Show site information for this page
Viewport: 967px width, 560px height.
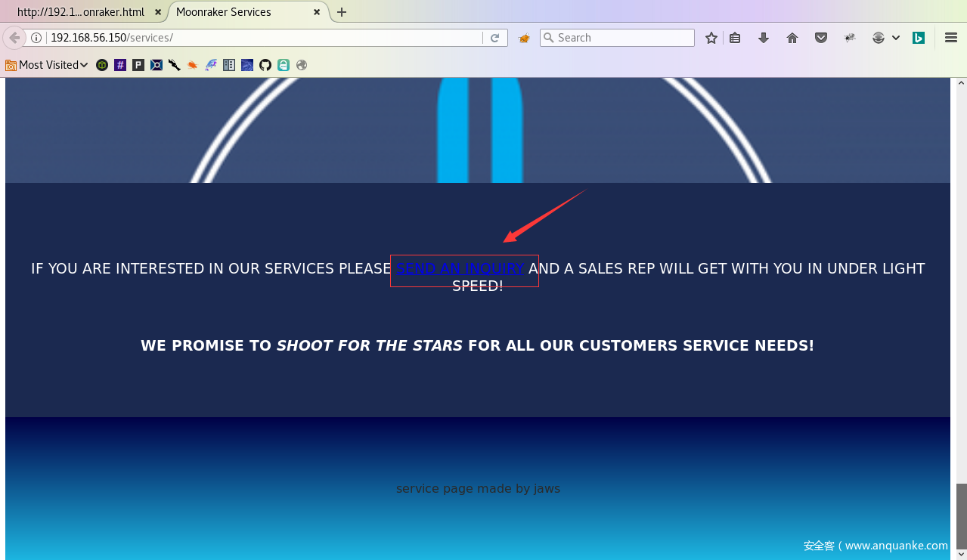[x=36, y=38]
